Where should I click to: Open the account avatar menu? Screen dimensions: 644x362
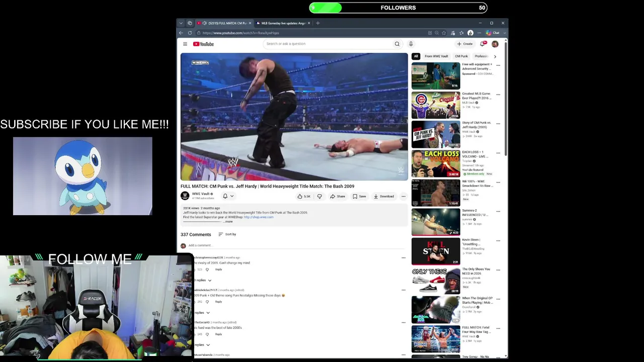pos(495,44)
